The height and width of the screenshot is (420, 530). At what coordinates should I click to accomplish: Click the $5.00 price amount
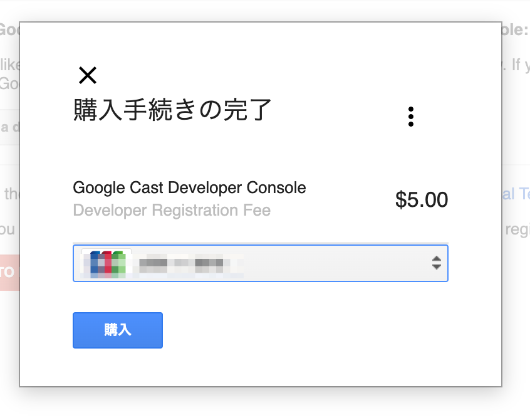422,199
